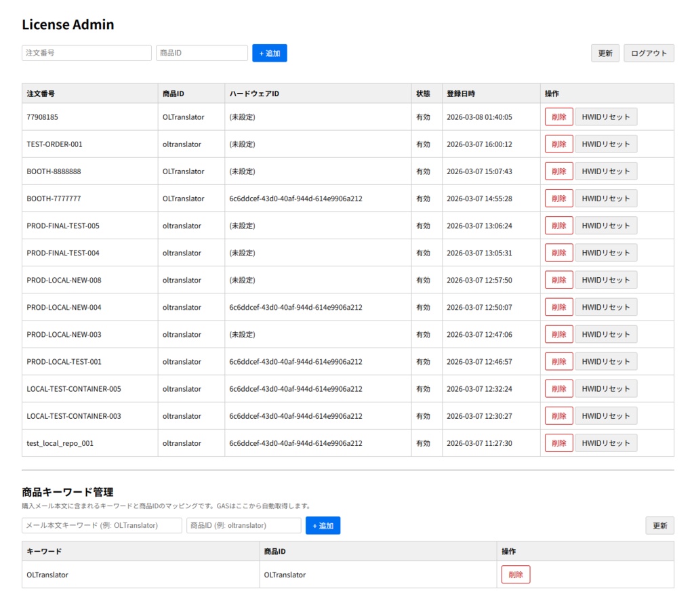Viewport: 694px width, 616px height.
Task: Delete the OLTranslator keyword mapping
Action: pos(516,575)
